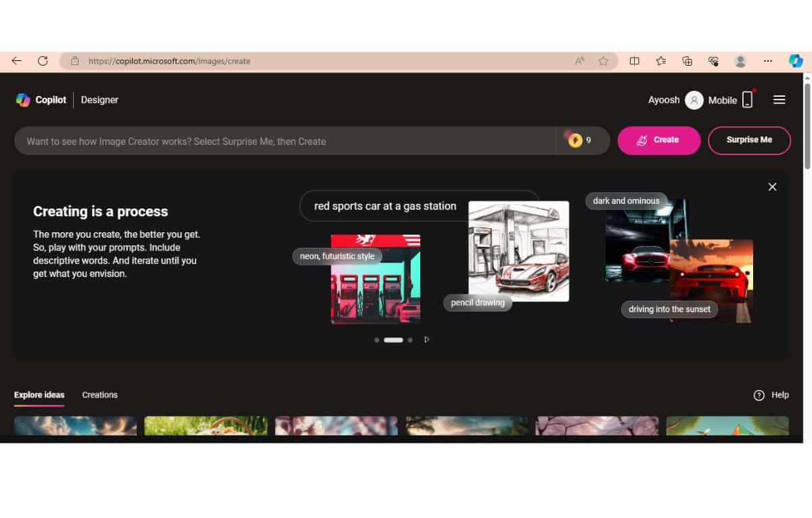The width and height of the screenshot is (812, 518).
Task: Open browser Collections icon
Action: (x=687, y=61)
